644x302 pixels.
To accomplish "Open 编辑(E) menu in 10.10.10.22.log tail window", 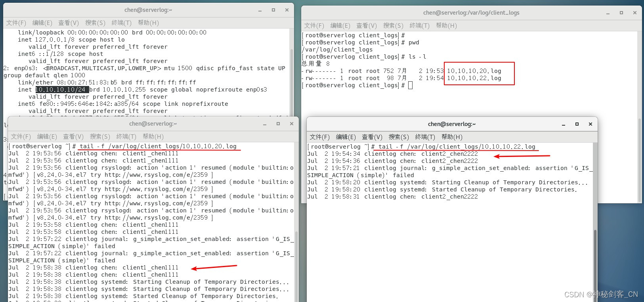I will tap(346, 137).
